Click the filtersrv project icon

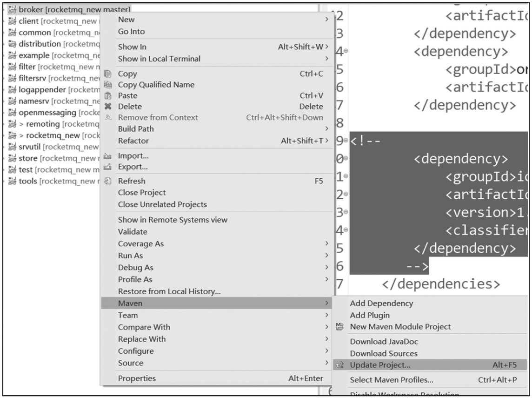point(12,78)
